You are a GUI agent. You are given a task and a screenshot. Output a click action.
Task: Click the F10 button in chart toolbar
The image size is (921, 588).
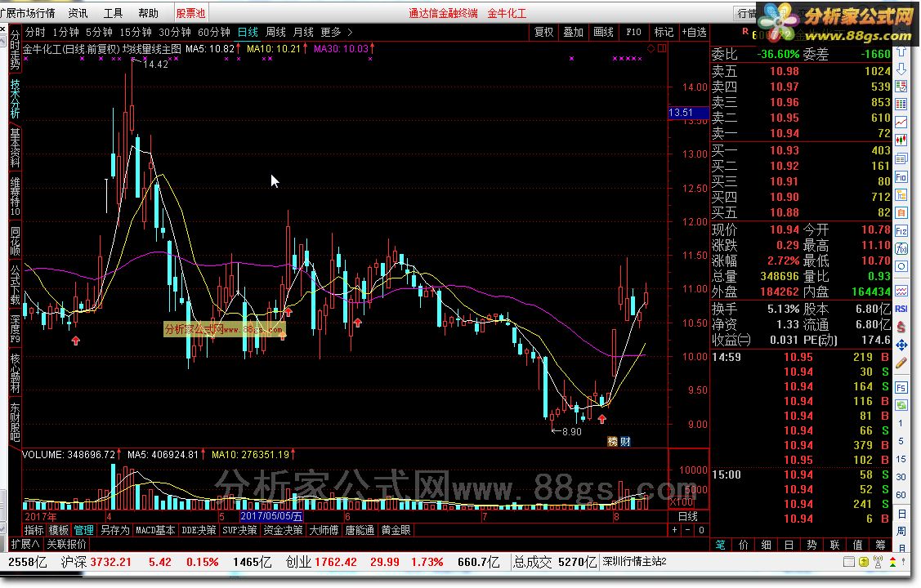633,33
